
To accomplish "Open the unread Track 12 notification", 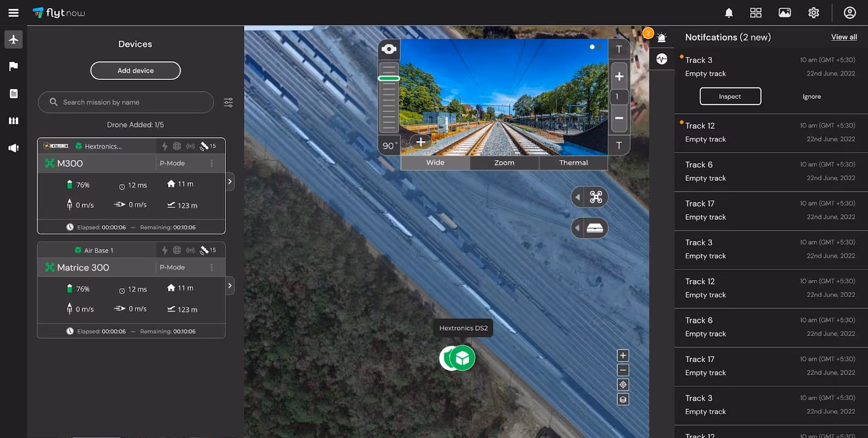I will coord(770,132).
